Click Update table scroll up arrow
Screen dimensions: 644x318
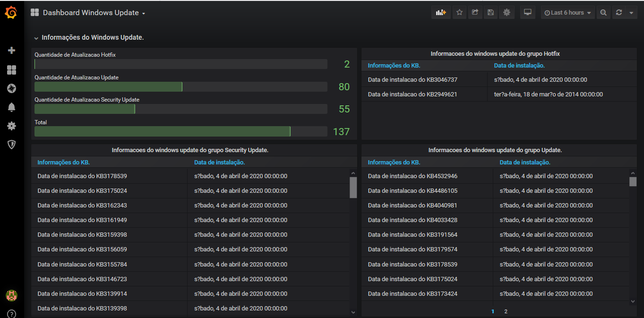click(633, 173)
